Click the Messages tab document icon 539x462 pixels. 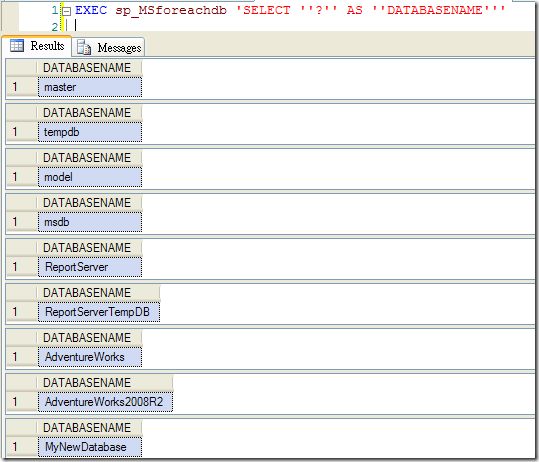click(84, 47)
